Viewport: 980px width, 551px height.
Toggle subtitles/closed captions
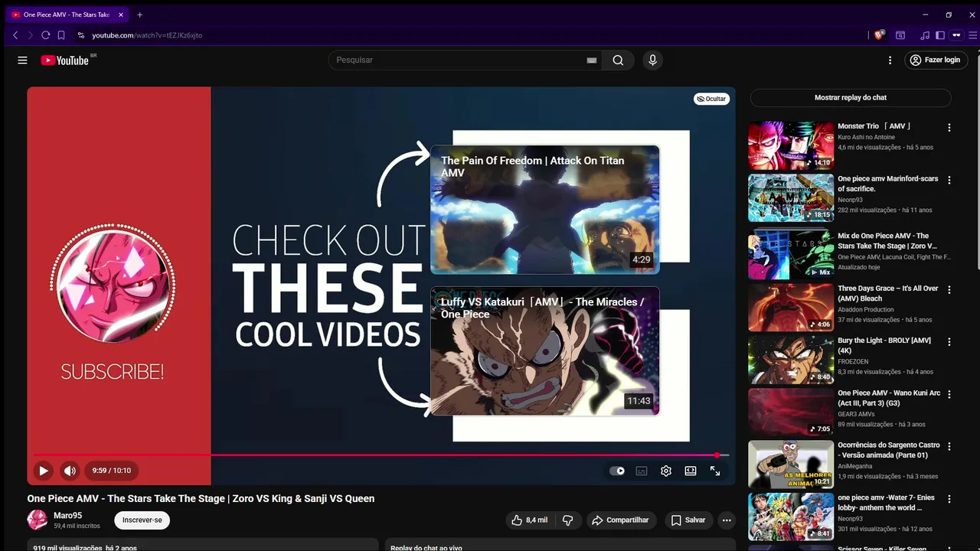tap(642, 471)
